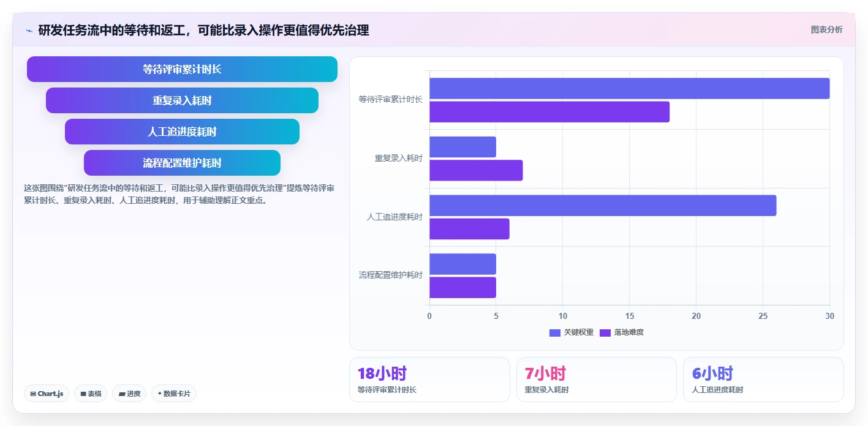This screenshot has height=426, width=868.
Task: Click the 落地难度 bar for 人工追进度耗时
Action: (469, 229)
